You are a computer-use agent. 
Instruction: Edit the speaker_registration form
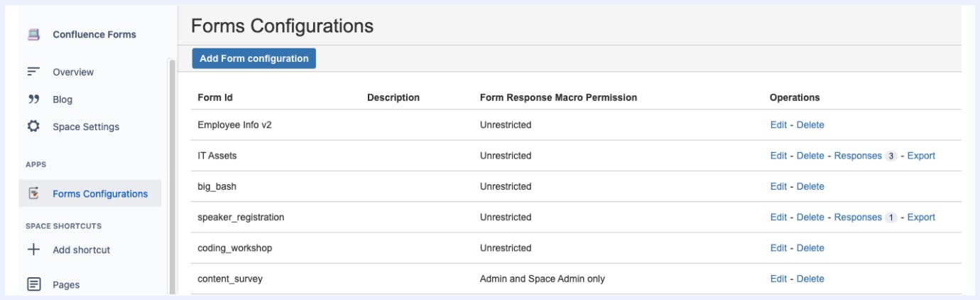pos(778,218)
